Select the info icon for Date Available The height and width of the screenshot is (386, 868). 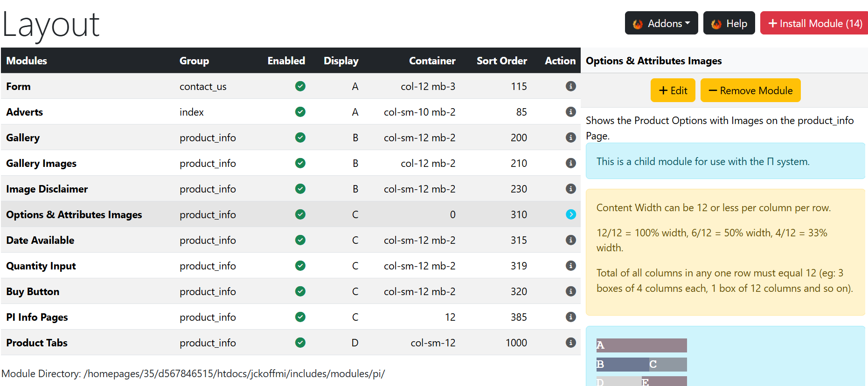[x=570, y=240]
